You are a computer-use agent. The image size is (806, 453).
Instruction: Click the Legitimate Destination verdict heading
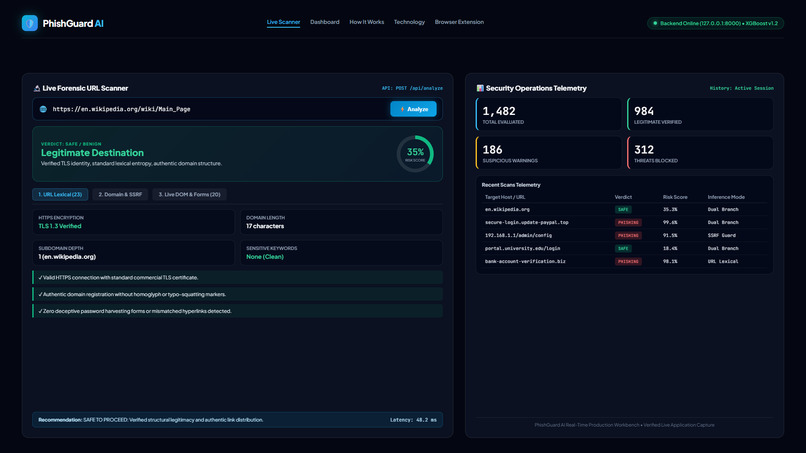[93, 153]
